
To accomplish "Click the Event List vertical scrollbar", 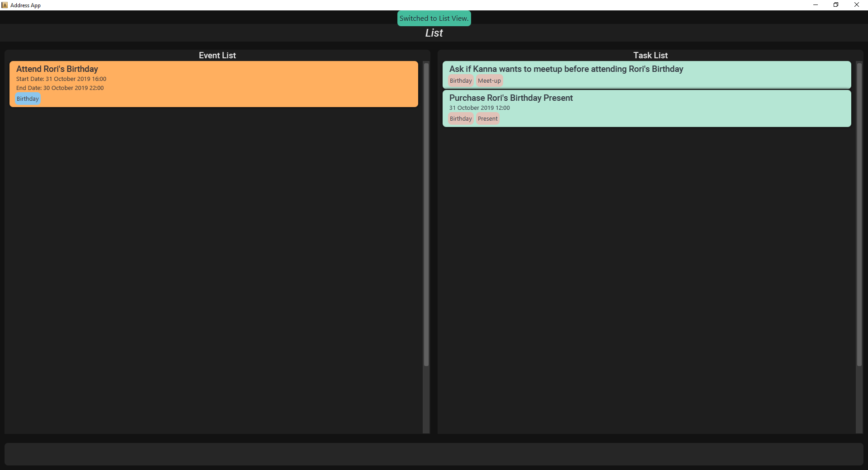I will [x=426, y=214].
